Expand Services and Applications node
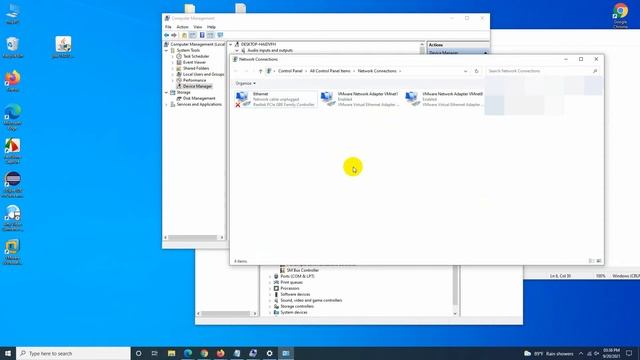 coord(167,104)
